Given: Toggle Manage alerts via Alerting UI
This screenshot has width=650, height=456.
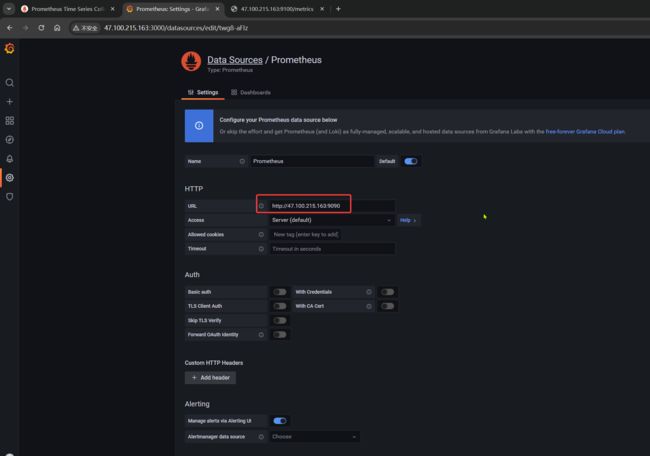Looking at the screenshot, I should 280,421.
